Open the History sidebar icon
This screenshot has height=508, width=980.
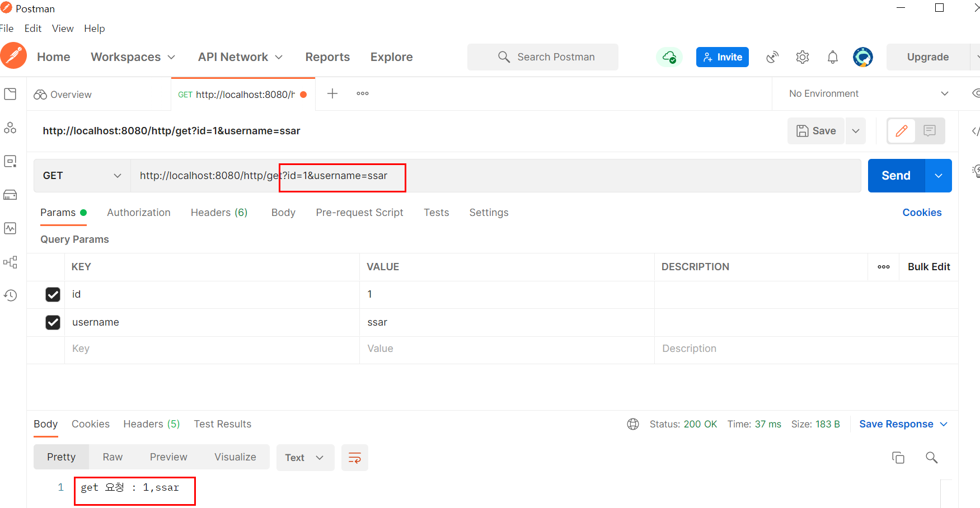point(10,295)
